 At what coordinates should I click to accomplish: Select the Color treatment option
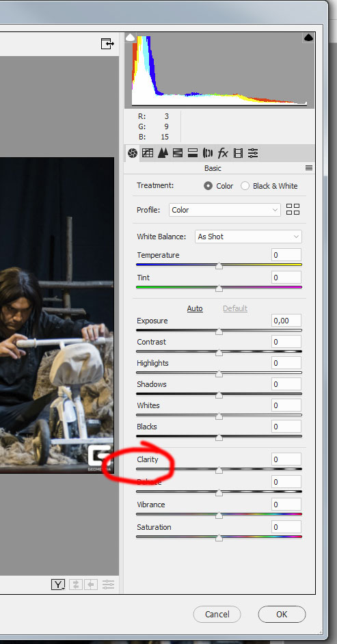coord(219,186)
